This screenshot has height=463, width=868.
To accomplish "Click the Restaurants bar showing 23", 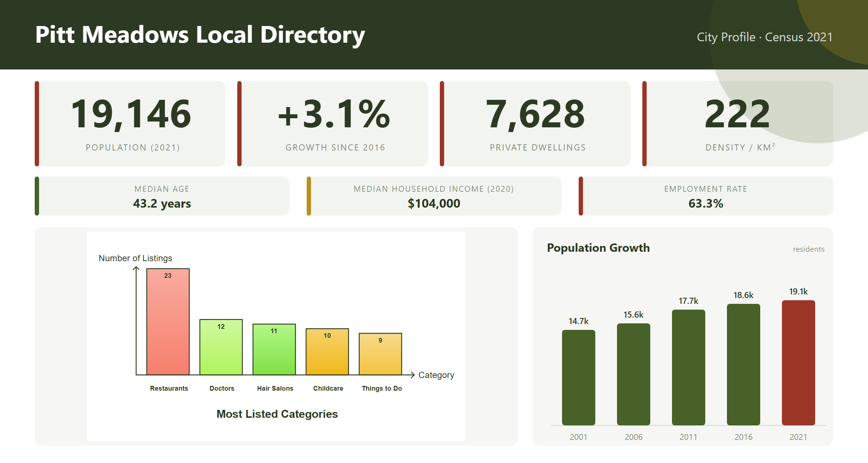I will point(168,322).
